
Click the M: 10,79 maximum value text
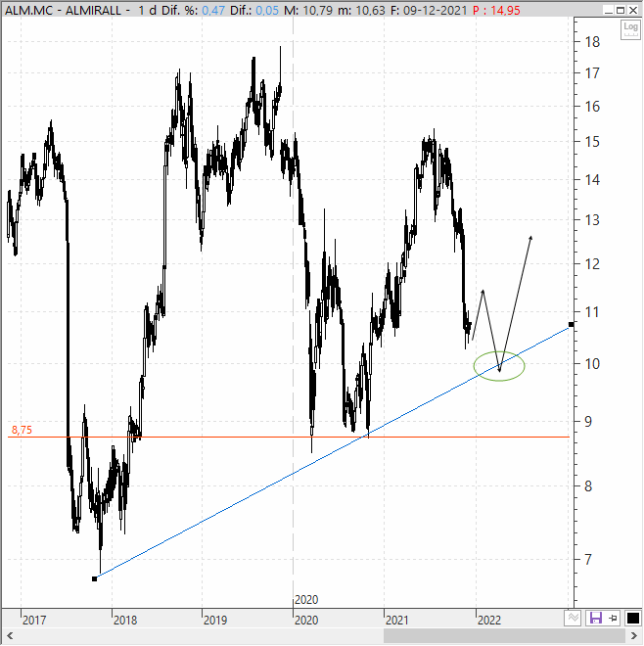tap(308, 11)
